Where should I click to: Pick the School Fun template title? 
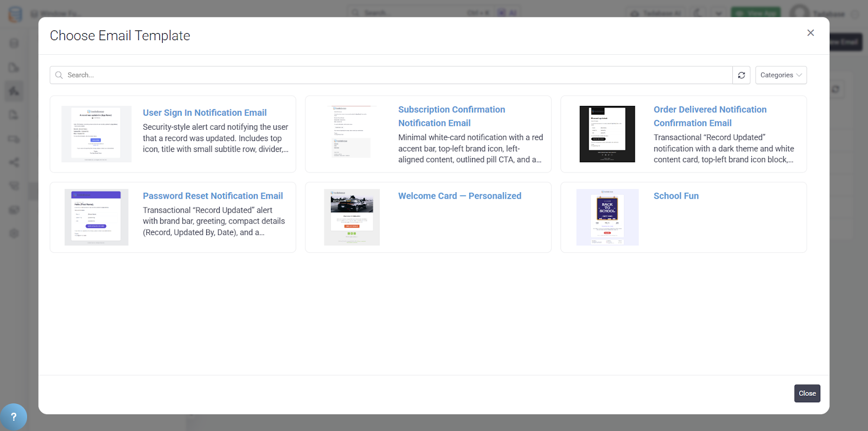(x=676, y=196)
